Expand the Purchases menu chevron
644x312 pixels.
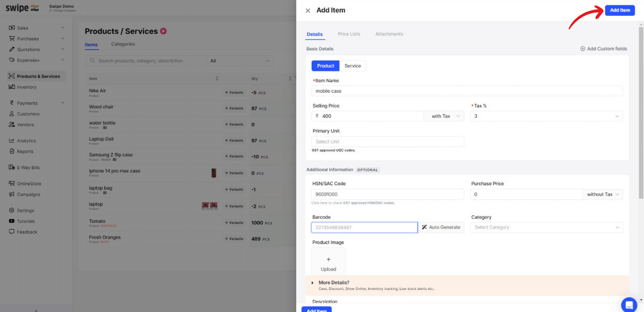point(62,39)
